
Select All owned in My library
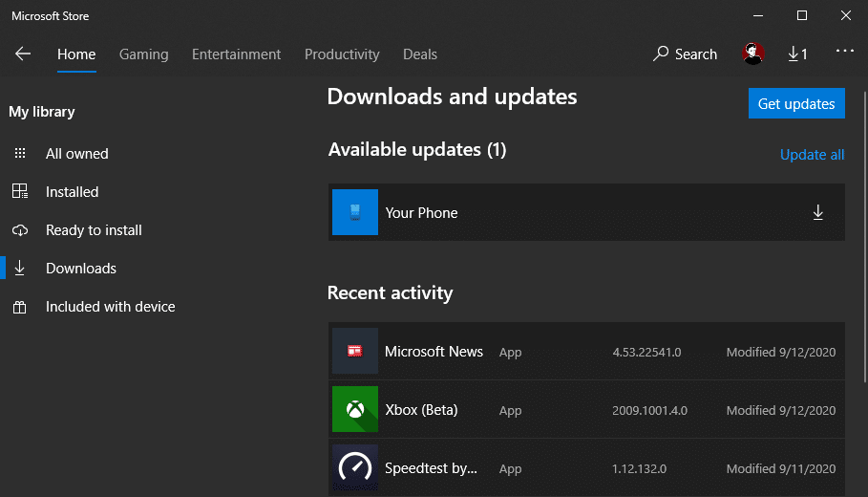tap(77, 154)
